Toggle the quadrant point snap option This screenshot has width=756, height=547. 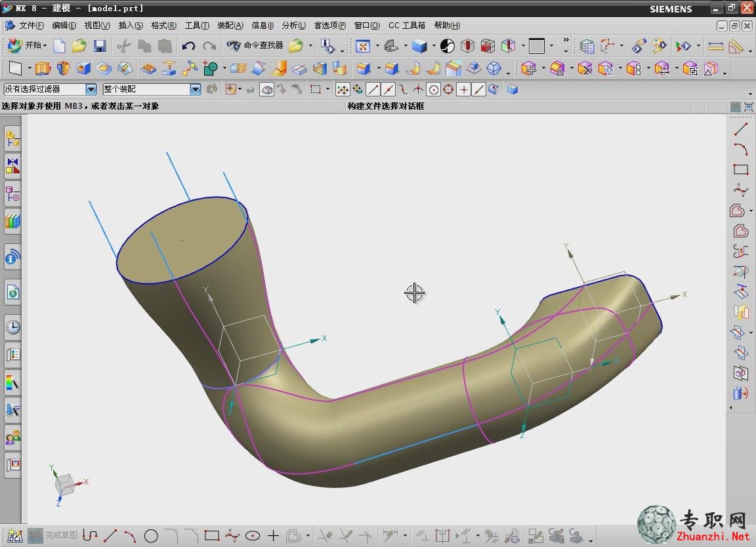click(448, 90)
